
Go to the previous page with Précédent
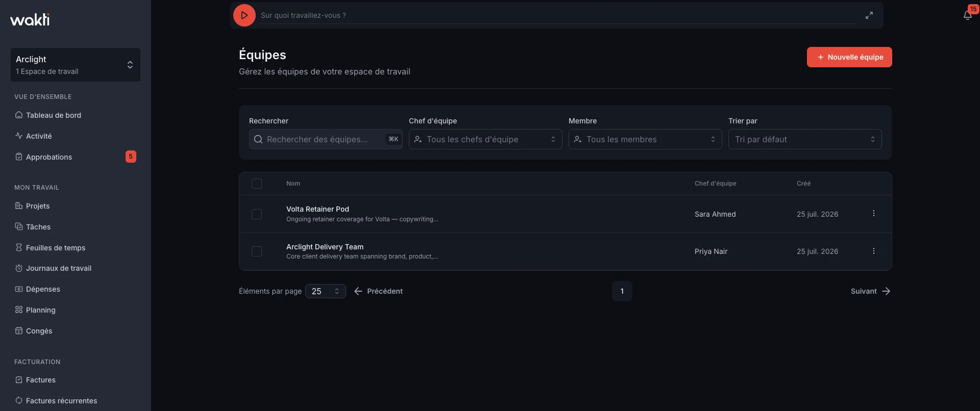(x=378, y=291)
